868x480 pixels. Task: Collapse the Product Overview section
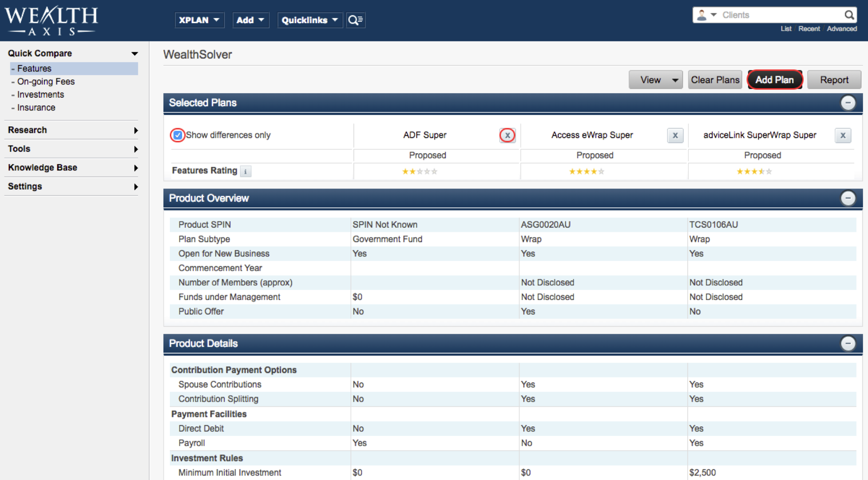(x=848, y=198)
